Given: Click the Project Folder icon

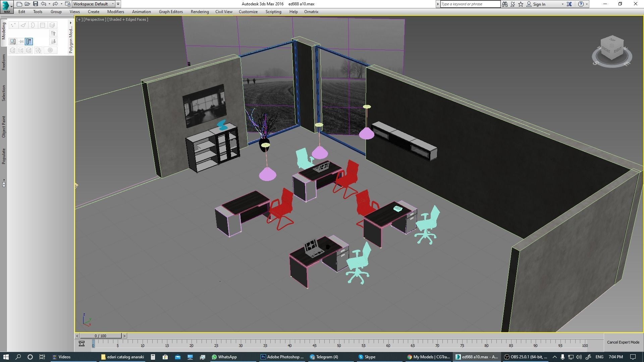Looking at the screenshot, I should pyautogui.click(x=68, y=4).
